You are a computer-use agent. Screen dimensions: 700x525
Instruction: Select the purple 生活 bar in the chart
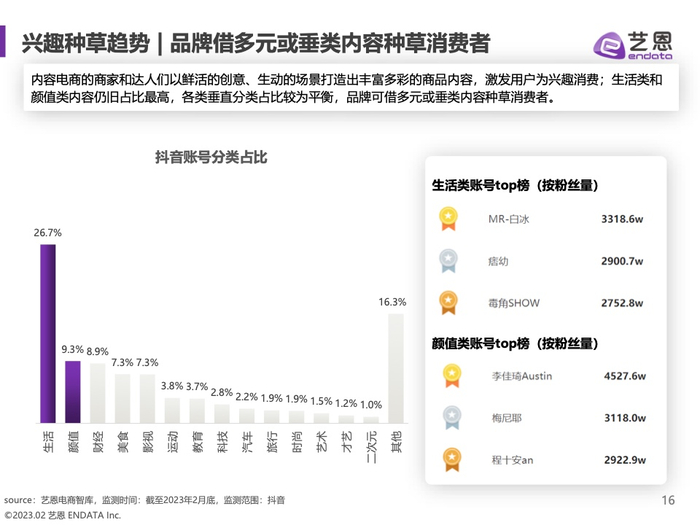click(x=48, y=333)
